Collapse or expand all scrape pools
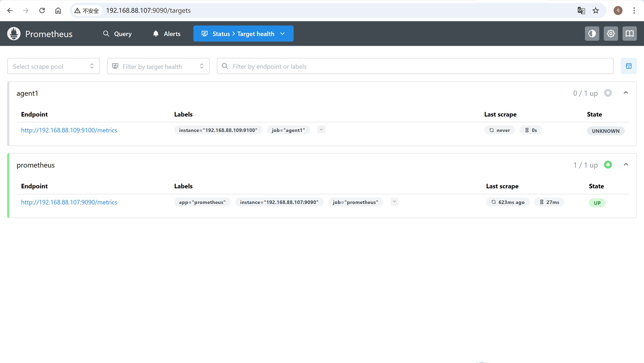 click(x=629, y=66)
